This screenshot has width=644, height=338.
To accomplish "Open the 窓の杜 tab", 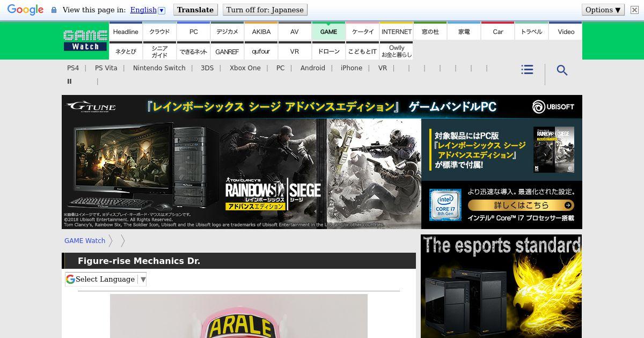I will click(x=430, y=32).
